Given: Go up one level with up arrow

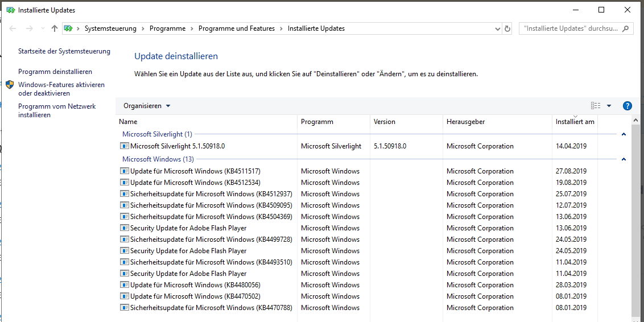Looking at the screenshot, I should click(x=54, y=28).
